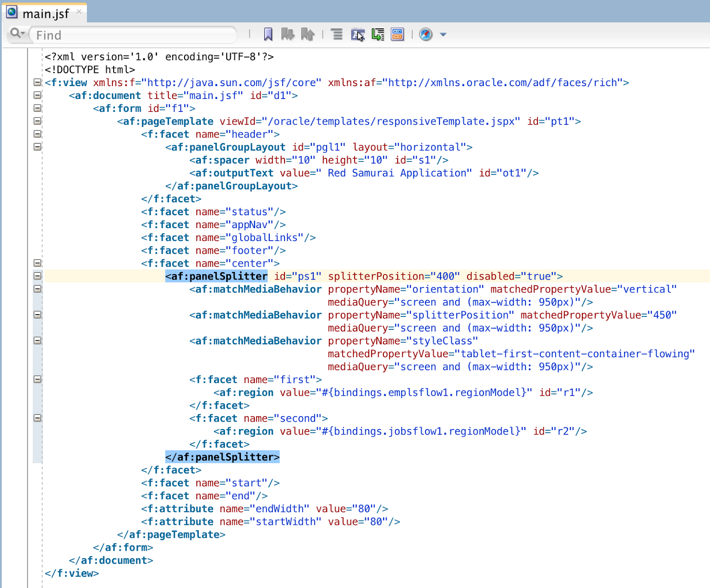
Task: Collapse the header facet code fold
Action: 37,133
